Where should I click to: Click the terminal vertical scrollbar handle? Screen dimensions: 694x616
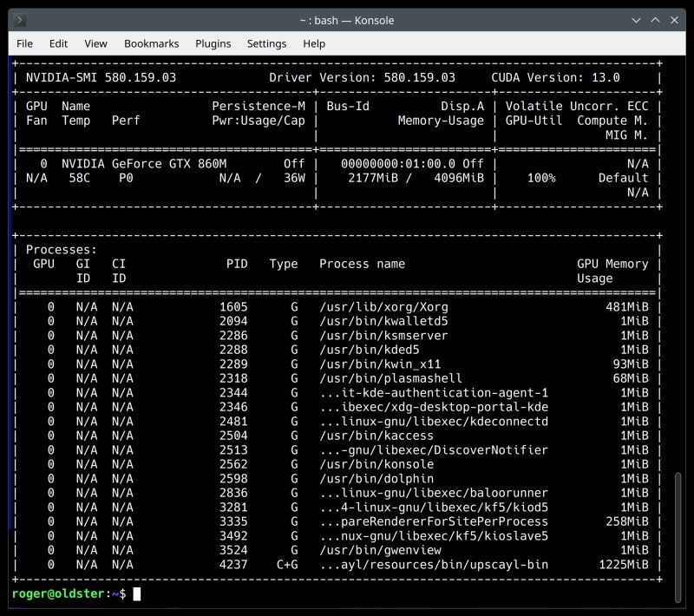pyautogui.click(x=678, y=537)
